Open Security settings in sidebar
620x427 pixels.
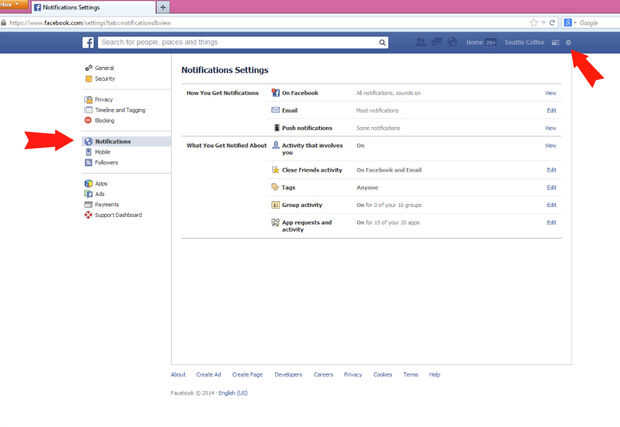(x=105, y=79)
